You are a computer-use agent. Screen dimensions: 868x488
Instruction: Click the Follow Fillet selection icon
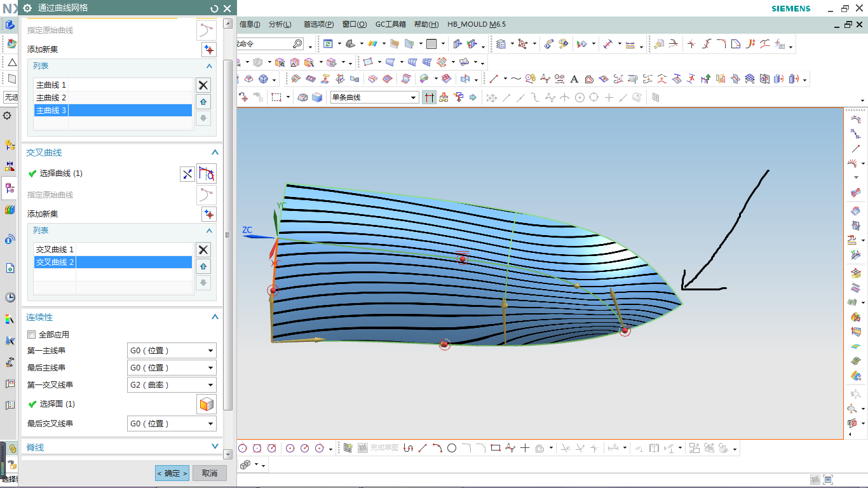click(444, 97)
